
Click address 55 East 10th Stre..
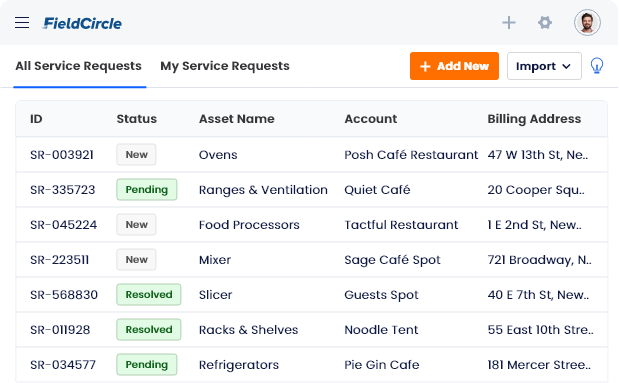[x=540, y=330]
